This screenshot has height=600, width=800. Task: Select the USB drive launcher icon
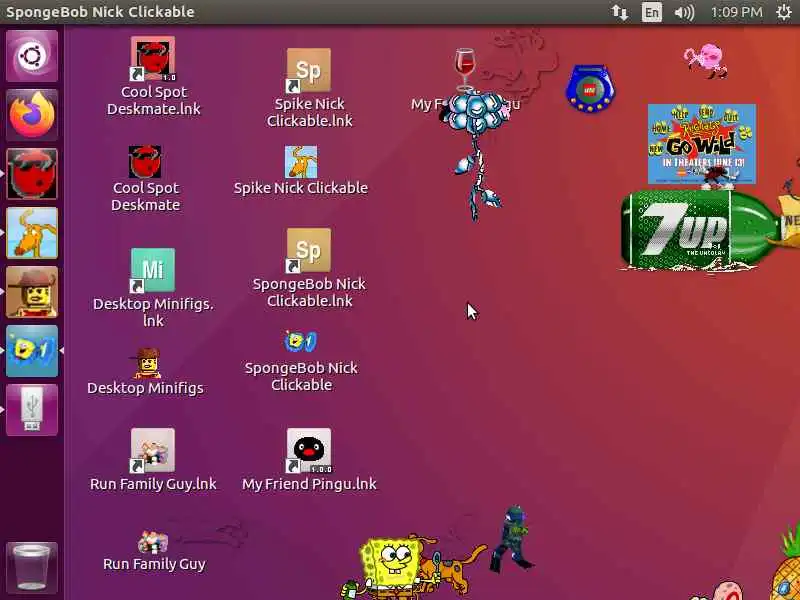pyautogui.click(x=32, y=410)
